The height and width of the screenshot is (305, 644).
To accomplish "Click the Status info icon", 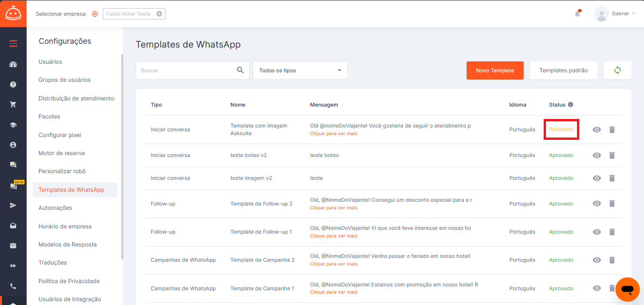I will (570, 105).
